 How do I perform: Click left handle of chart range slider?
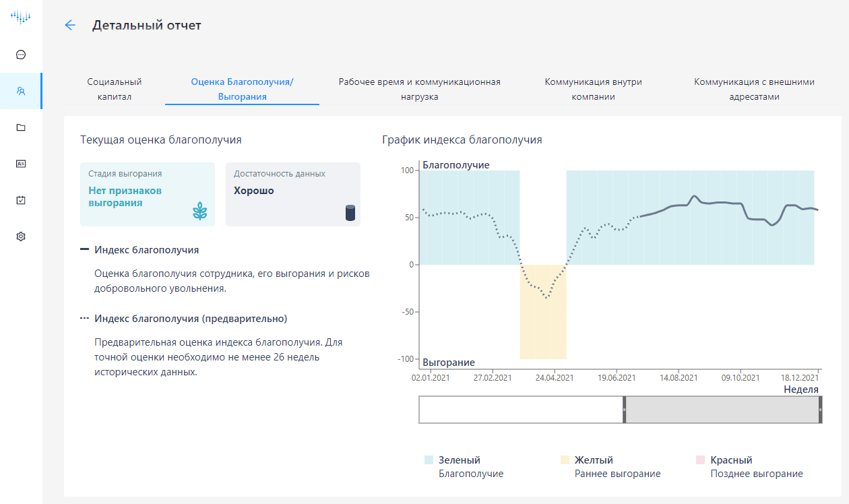click(625, 410)
